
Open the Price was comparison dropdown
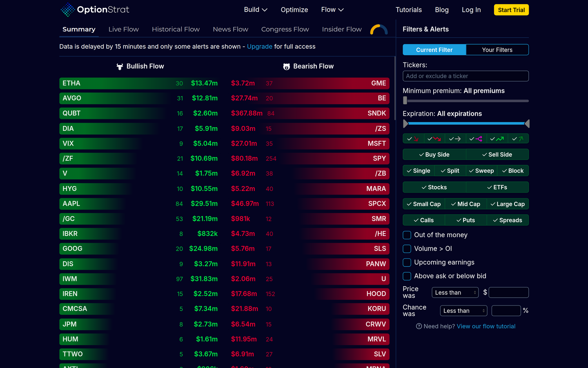pos(455,292)
